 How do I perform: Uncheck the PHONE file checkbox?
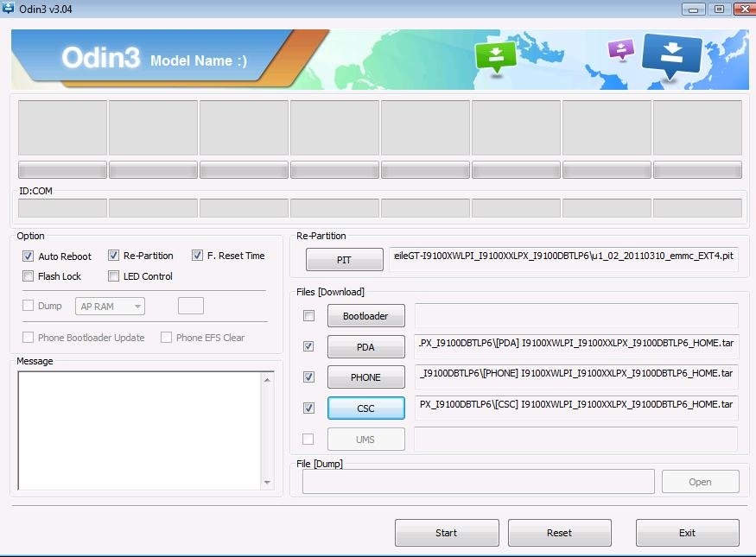coord(308,377)
